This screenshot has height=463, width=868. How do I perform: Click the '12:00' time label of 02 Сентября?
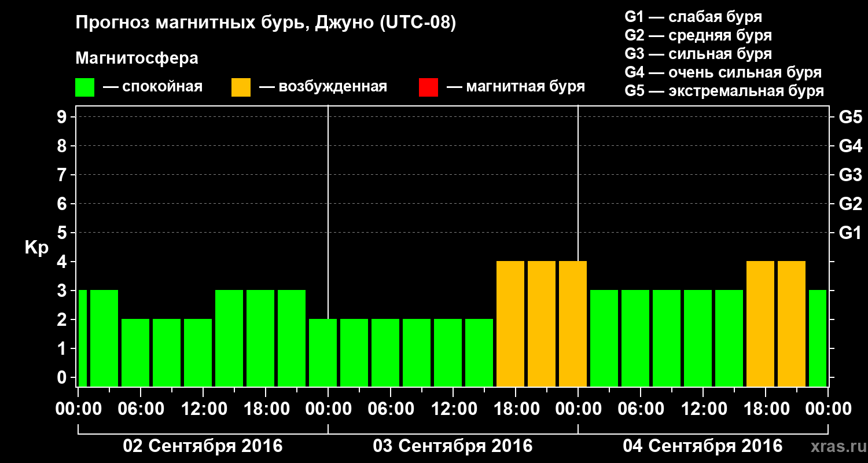[x=203, y=409]
